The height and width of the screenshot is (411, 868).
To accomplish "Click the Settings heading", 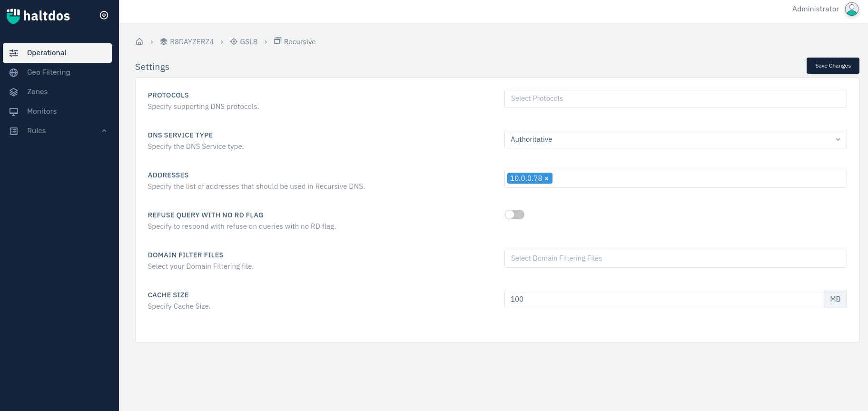I will pos(152,67).
